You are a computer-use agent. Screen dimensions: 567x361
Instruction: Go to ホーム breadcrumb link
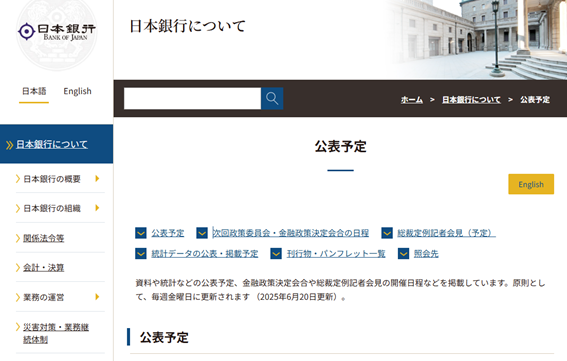point(412,99)
